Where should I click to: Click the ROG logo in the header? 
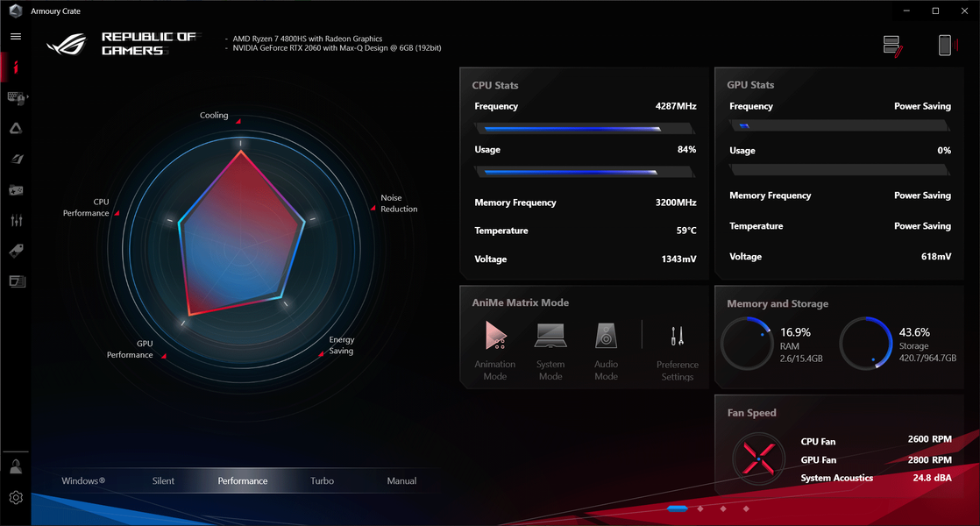pos(67,44)
